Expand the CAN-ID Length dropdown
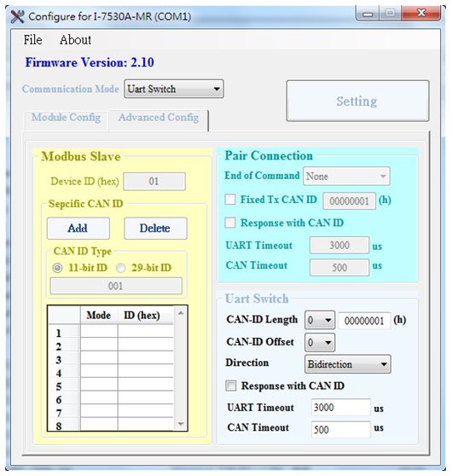452x476 pixels. pyautogui.click(x=320, y=320)
